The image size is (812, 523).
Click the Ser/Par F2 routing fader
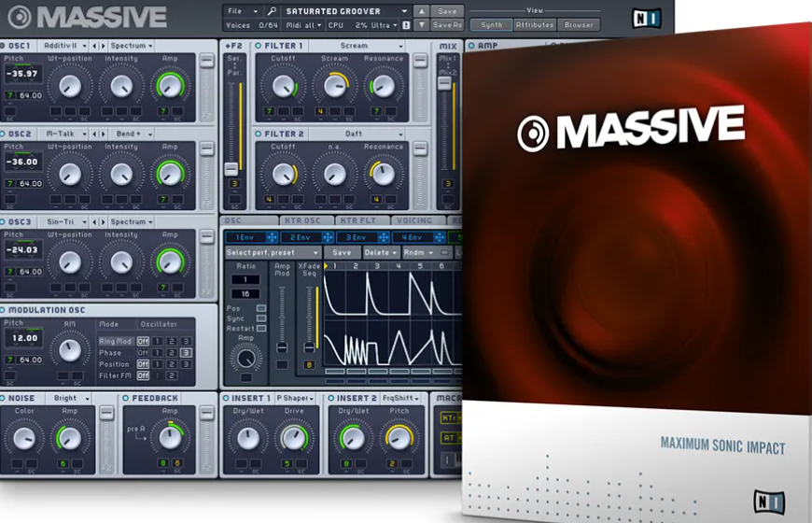pyautogui.click(x=231, y=169)
